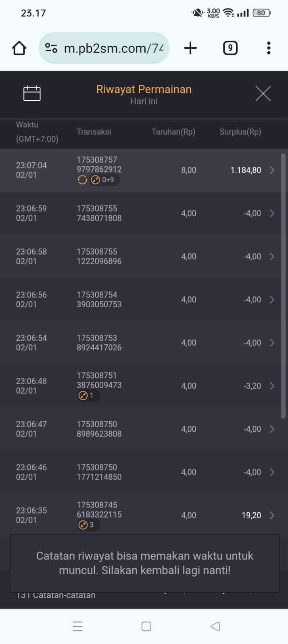
Task: Click the m.pb2sm.com address bar
Action: point(113,48)
